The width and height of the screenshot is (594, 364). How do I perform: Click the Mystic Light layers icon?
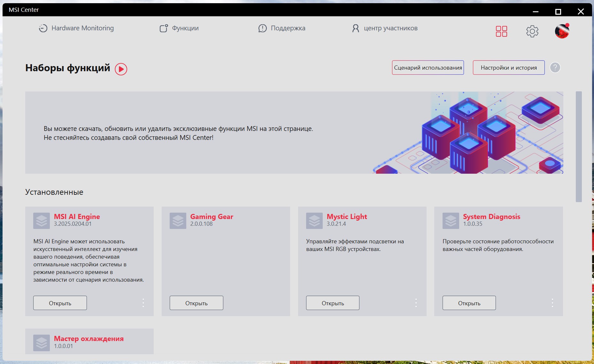point(314,221)
